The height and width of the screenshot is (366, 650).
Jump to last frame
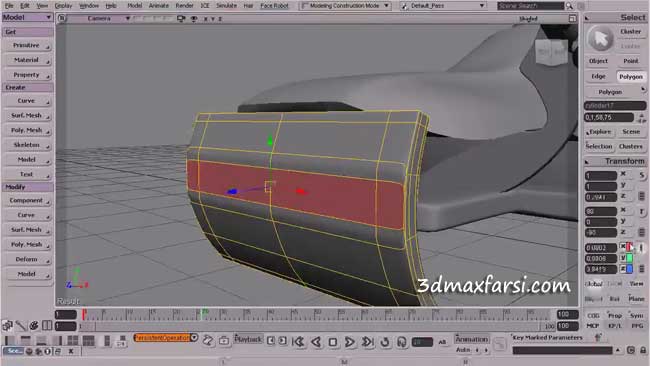367,342
